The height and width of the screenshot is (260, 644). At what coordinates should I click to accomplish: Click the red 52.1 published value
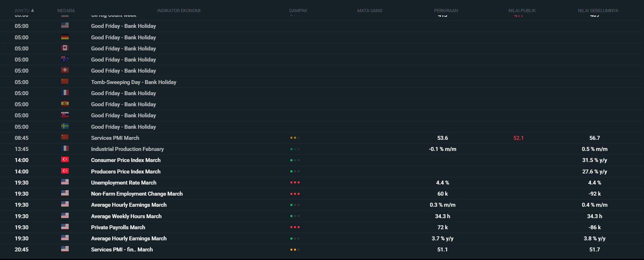(518, 138)
